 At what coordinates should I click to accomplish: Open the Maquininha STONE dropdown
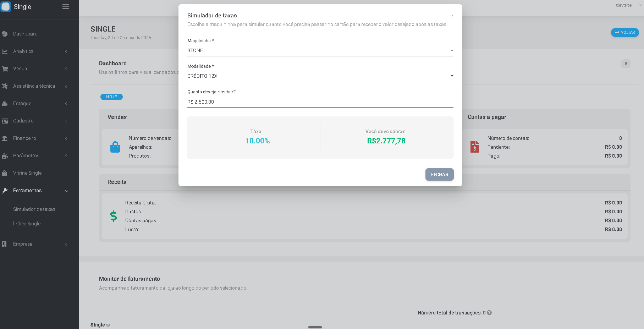[320, 50]
